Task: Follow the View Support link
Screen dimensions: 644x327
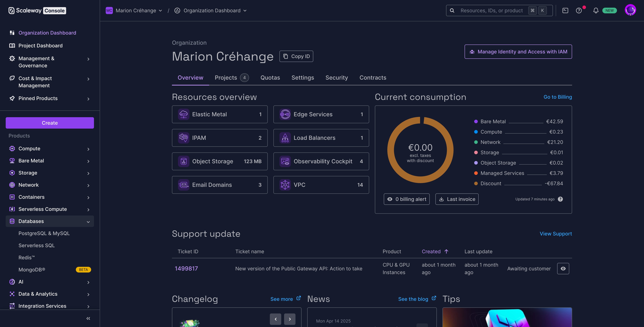Action: click(556, 234)
